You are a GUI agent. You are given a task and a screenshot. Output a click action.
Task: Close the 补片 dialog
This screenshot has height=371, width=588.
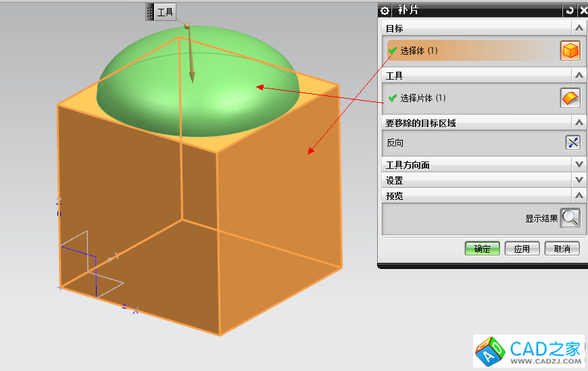583,11
